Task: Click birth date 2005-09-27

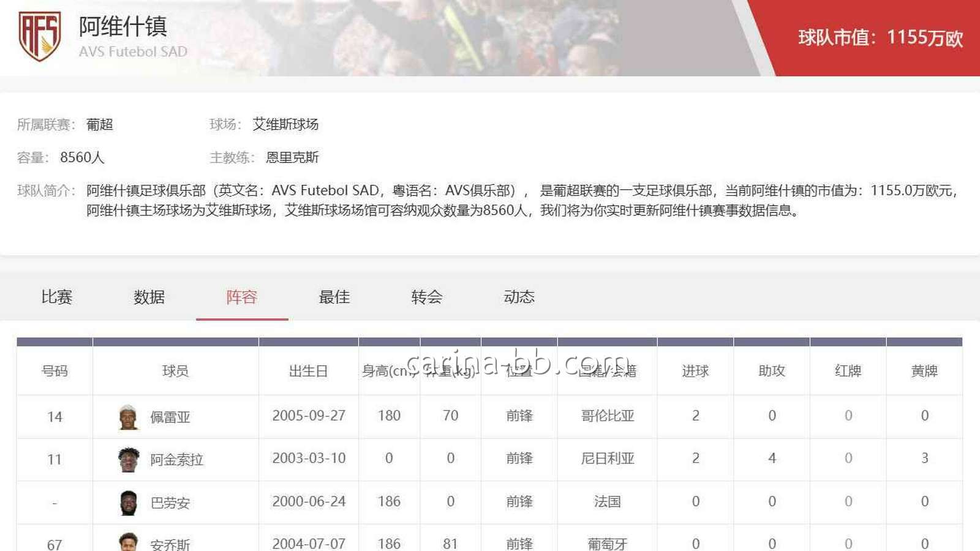Action: 309,416
